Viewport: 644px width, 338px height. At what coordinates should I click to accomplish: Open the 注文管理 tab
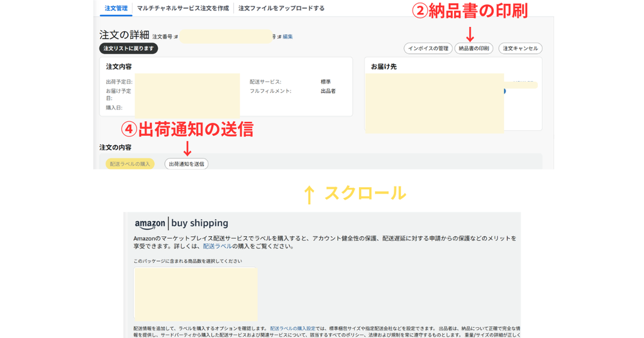pyautogui.click(x=116, y=8)
